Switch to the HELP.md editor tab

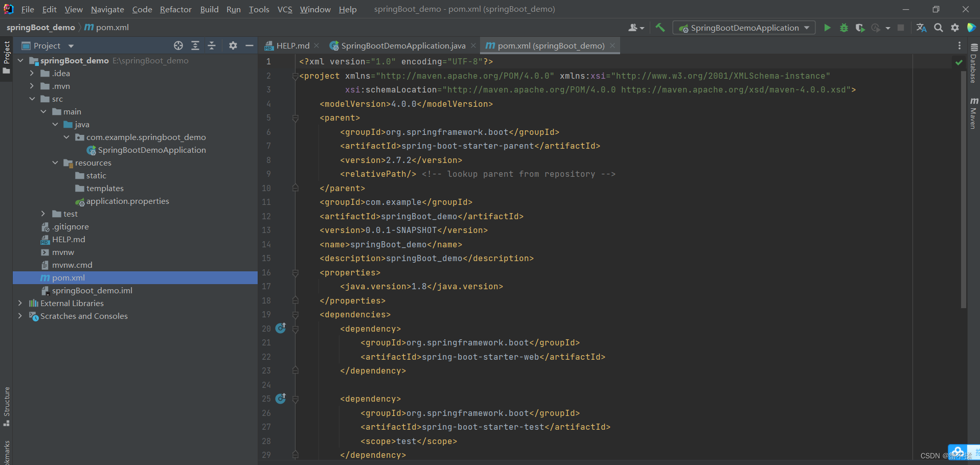(x=291, y=45)
